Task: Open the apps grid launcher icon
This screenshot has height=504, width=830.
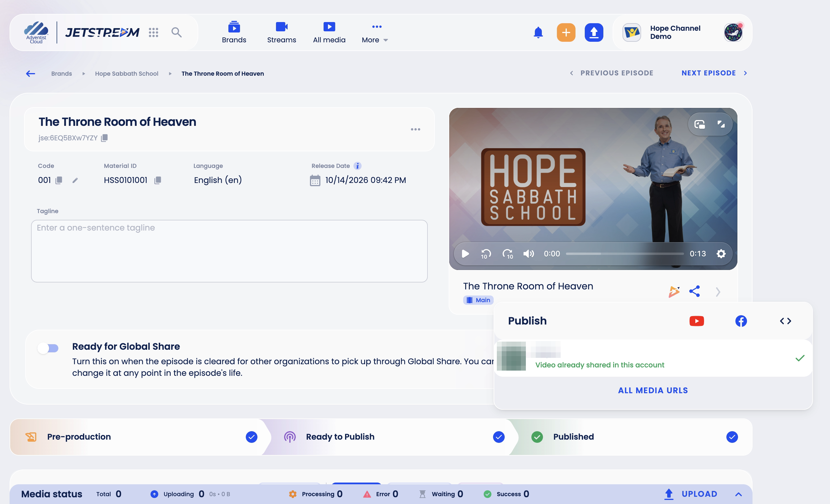Action: point(153,32)
